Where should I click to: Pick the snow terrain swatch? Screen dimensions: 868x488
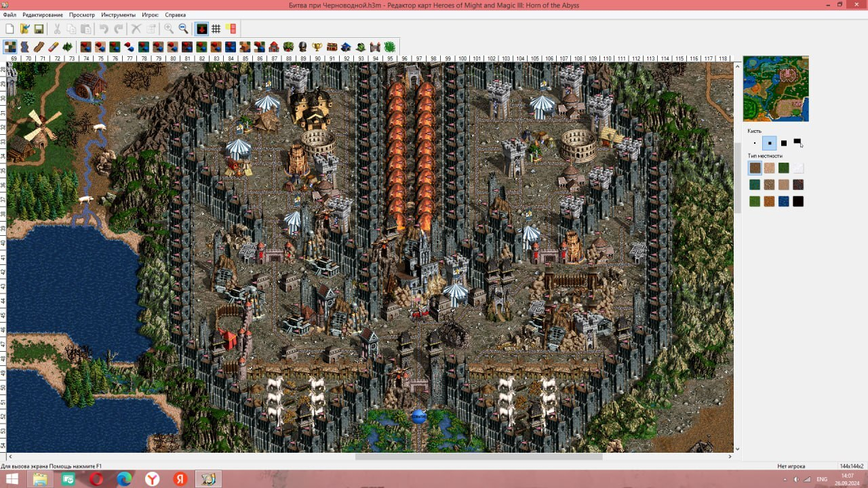(x=798, y=168)
